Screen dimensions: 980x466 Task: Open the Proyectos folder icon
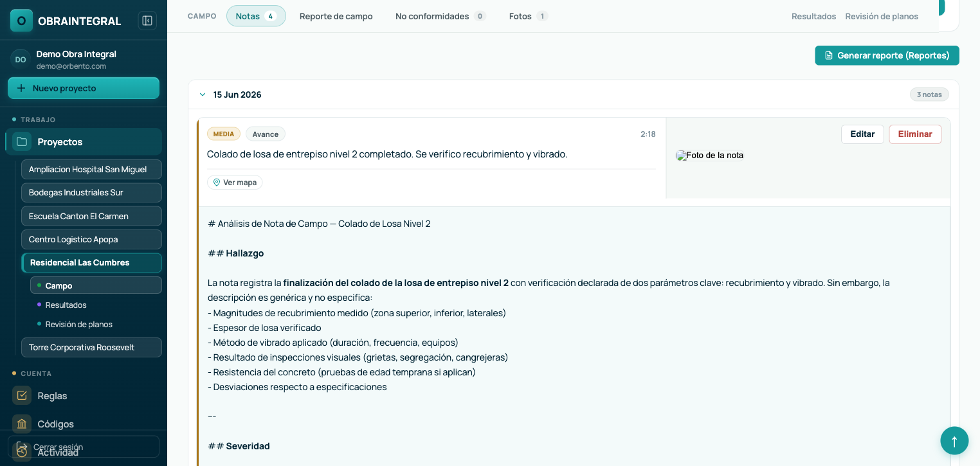tap(22, 141)
